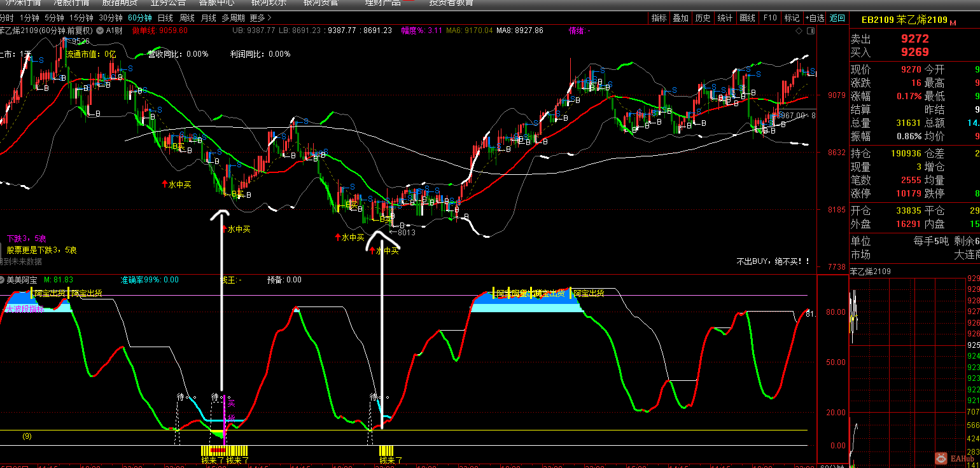This screenshot has height=468, width=980.
Task: Open the 统计 statistics button
Action: point(725,18)
